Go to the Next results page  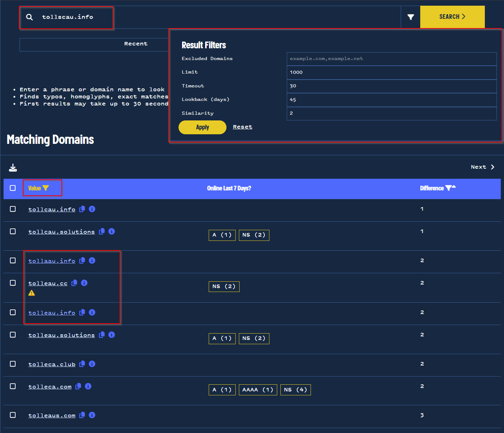click(x=483, y=167)
